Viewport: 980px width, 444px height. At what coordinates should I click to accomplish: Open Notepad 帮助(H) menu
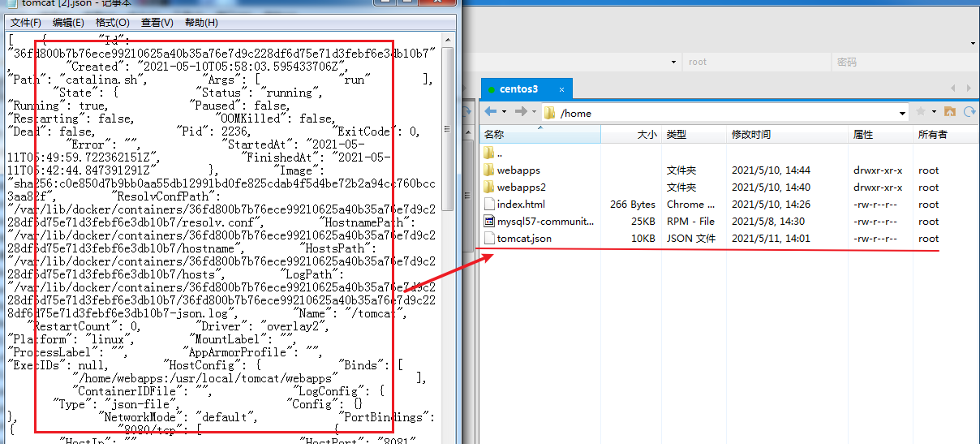tap(201, 23)
